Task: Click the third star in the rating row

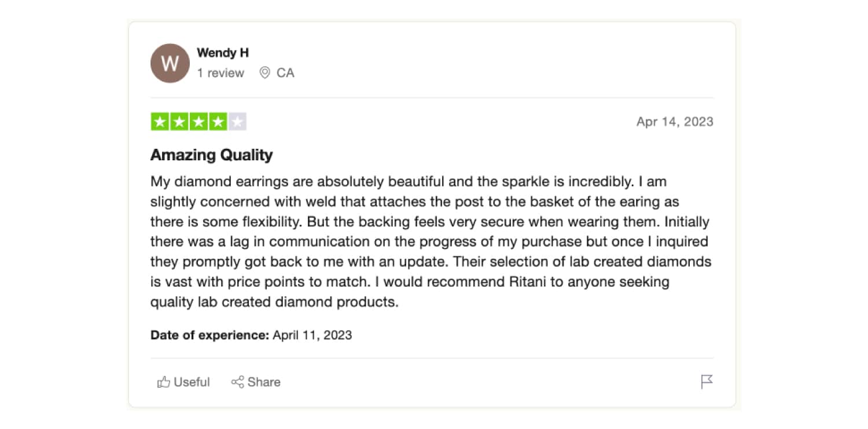Action: coord(197,122)
